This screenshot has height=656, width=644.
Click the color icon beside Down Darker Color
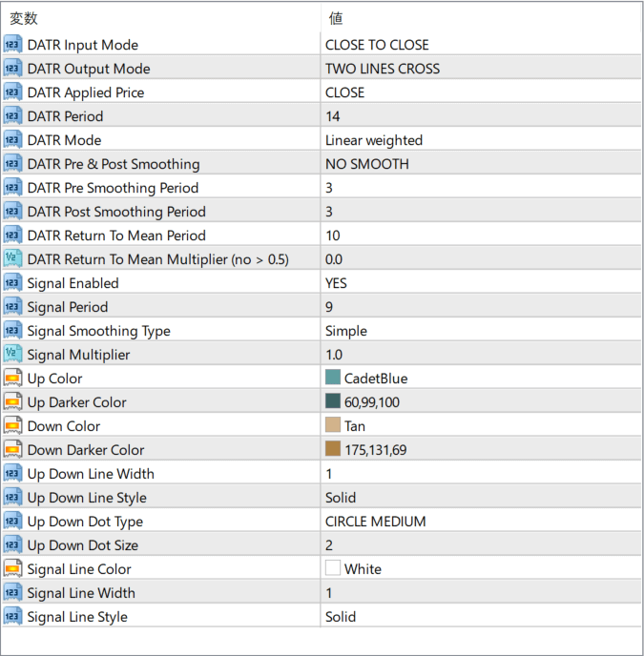pyautogui.click(x=12, y=450)
